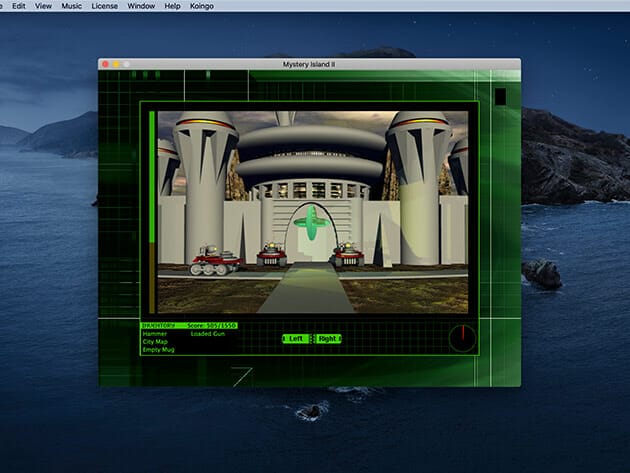This screenshot has height=473, width=630.
Task: Click the green spinning portal in the archway
Action: [x=312, y=222]
